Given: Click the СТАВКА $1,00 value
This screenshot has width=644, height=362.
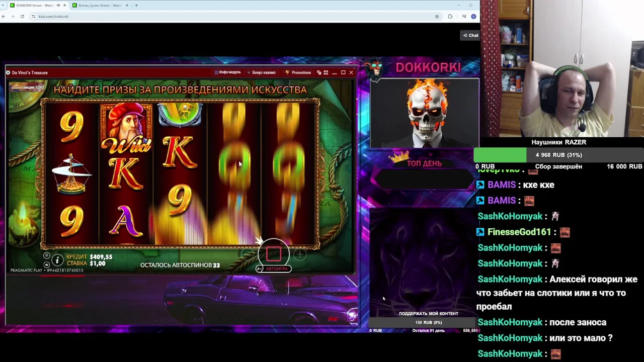Looking at the screenshot, I should point(97,263).
